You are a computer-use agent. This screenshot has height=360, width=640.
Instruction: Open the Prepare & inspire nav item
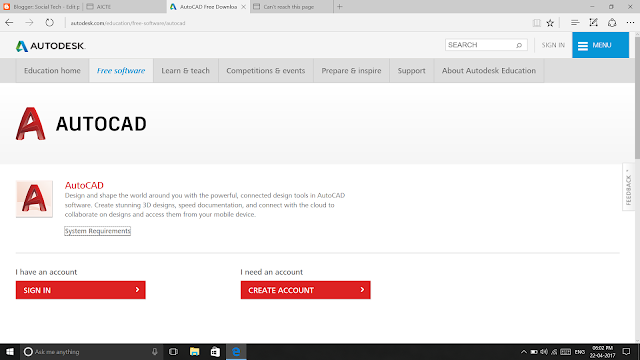click(351, 71)
